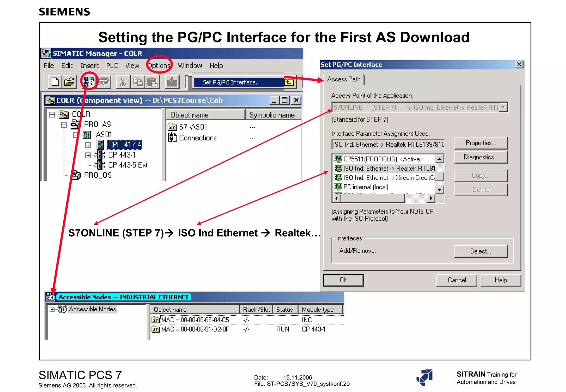
Task: Click the S7-AS01 program folder icon
Action: click(x=172, y=127)
